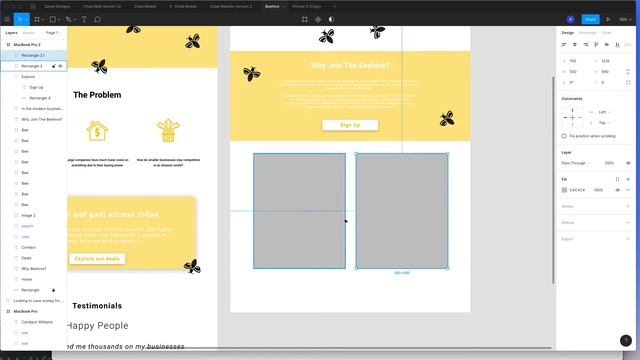Click the constraints cross diagram widget
This screenshot has height=360, width=640.
coord(572,117)
